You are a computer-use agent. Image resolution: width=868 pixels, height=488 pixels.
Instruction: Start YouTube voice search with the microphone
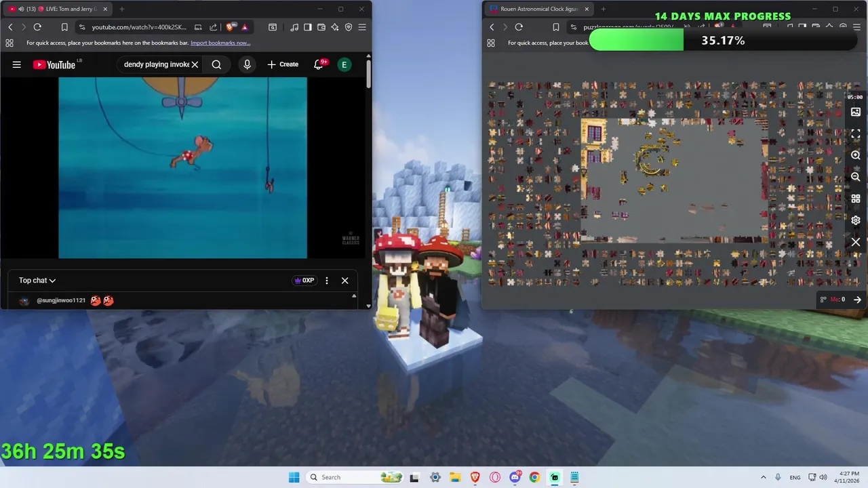pos(247,64)
